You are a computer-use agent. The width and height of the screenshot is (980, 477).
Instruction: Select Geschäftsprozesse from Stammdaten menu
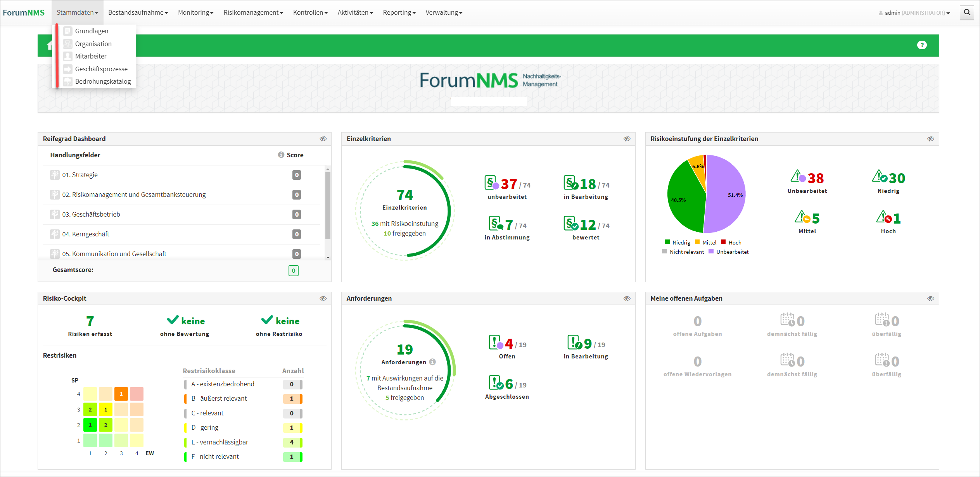point(101,69)
